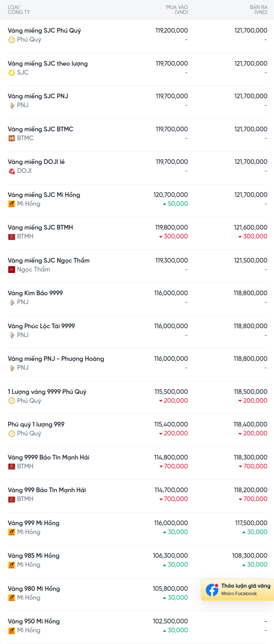Image resolution: width=274 pixels, height=644 pixels.
Task: Click the MUA VÀO (VND) column header
Action: coord(177,10)
